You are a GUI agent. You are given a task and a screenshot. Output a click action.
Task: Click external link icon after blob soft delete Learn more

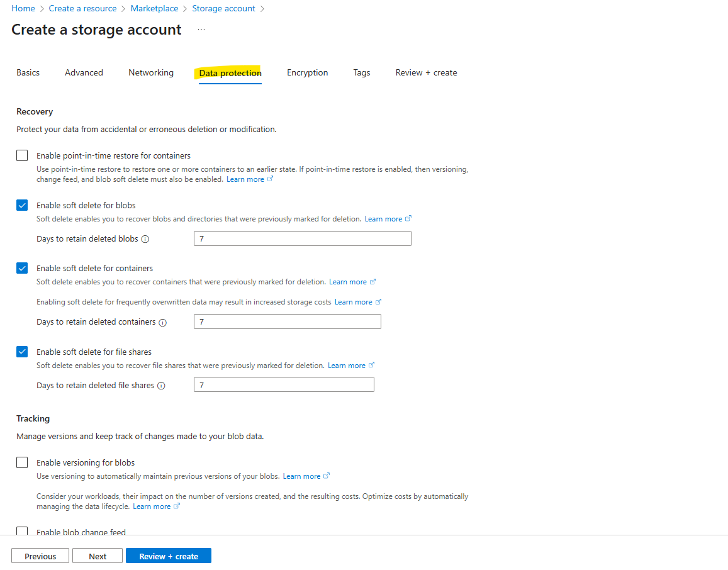408,218
